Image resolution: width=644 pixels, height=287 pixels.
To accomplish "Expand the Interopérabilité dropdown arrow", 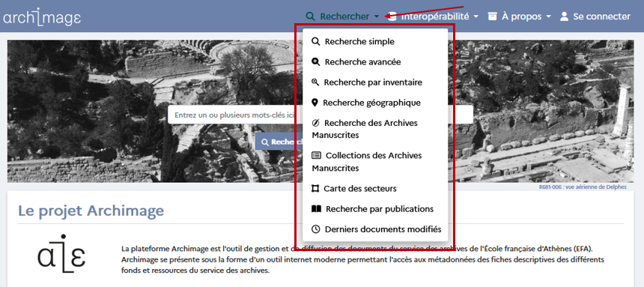I will click(x=476, y=16).
